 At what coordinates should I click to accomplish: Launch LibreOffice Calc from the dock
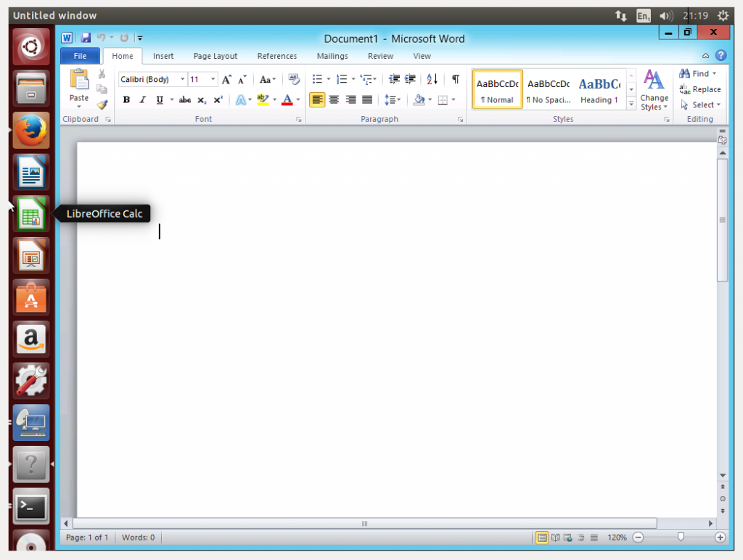point(31,214)
